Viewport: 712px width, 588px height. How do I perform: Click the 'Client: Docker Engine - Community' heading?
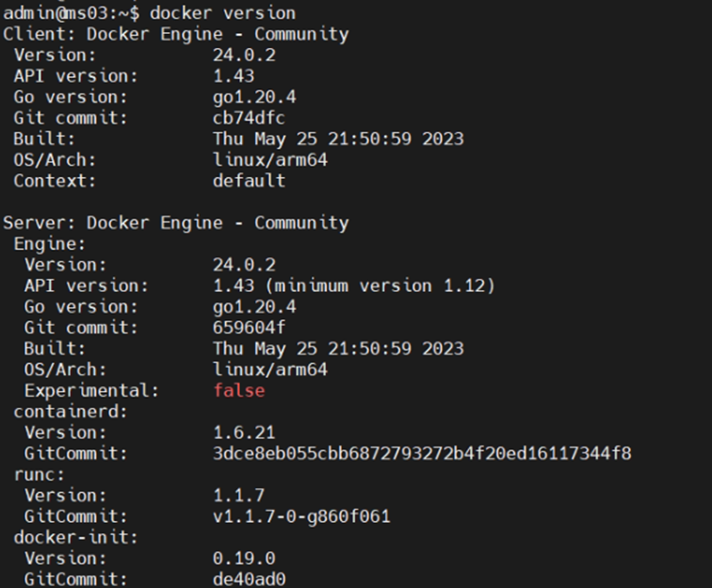[176, 35]
